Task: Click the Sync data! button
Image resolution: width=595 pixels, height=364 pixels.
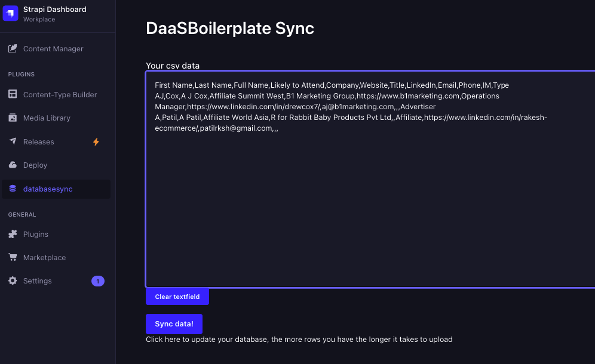Action: tap(174, 324)
